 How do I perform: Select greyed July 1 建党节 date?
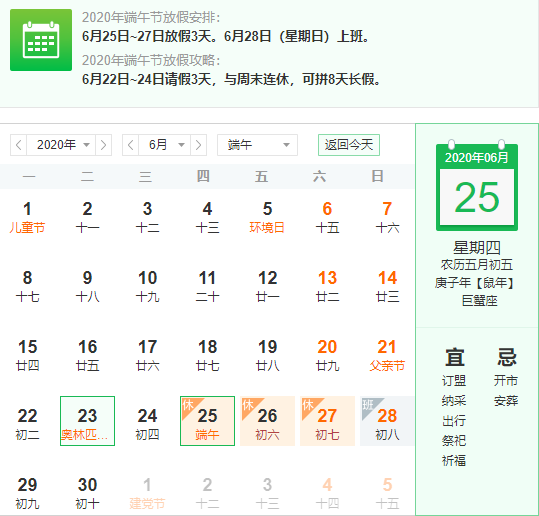tap(147, 493)
